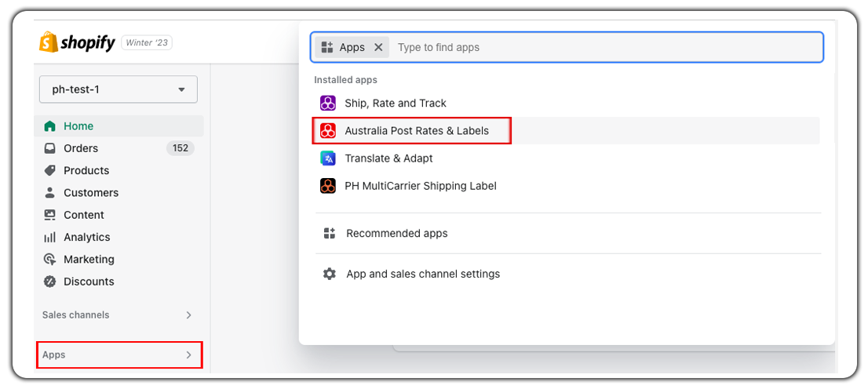Click the Winter '23 edition badge

pos(147,42)
